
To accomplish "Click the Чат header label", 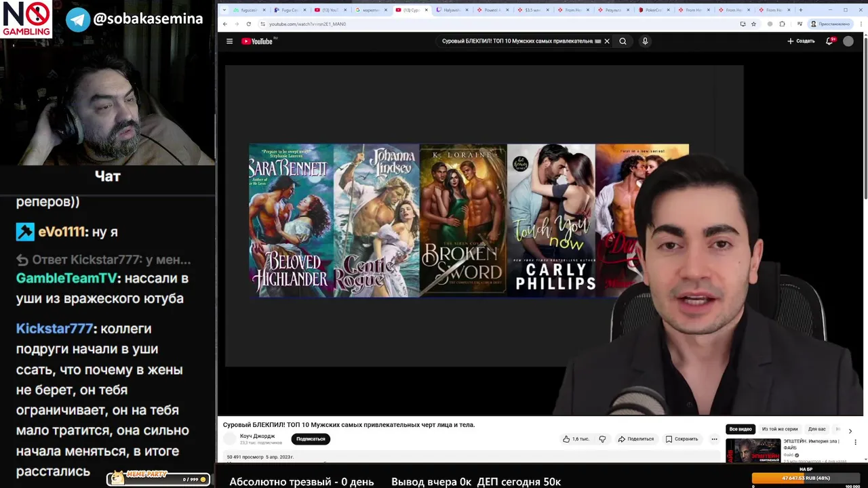I will 108,176.
